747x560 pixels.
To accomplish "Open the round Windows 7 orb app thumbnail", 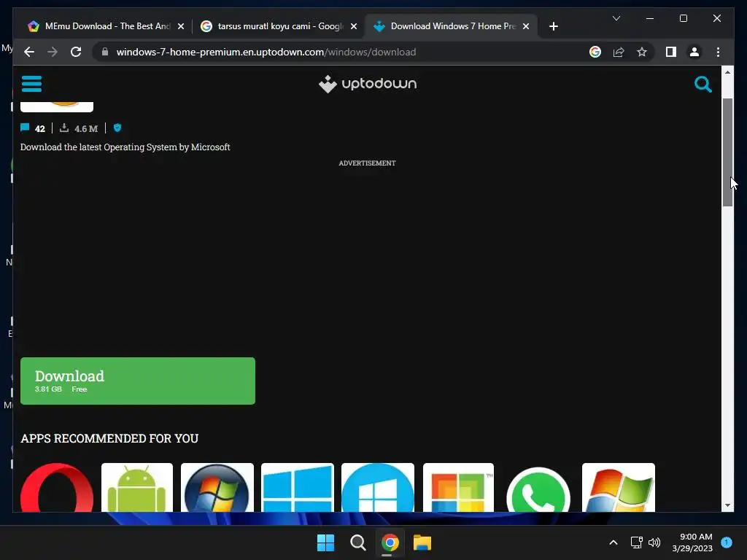I will pos(217,488).
